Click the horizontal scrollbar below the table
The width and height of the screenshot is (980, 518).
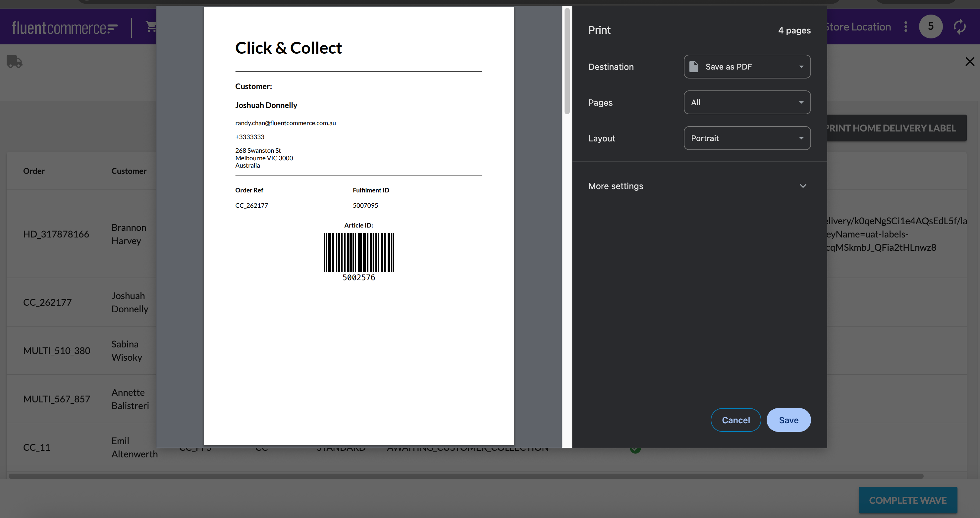click(466, 476)
